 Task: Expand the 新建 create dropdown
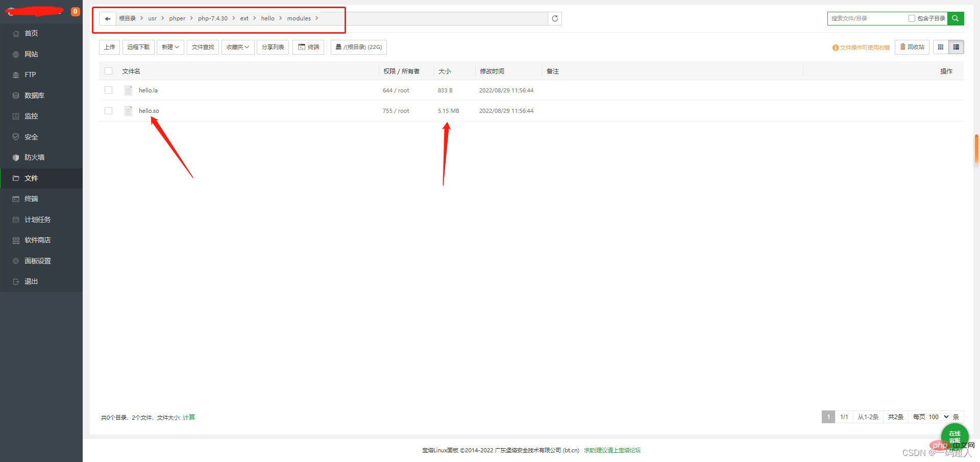(x=170, y=47)
